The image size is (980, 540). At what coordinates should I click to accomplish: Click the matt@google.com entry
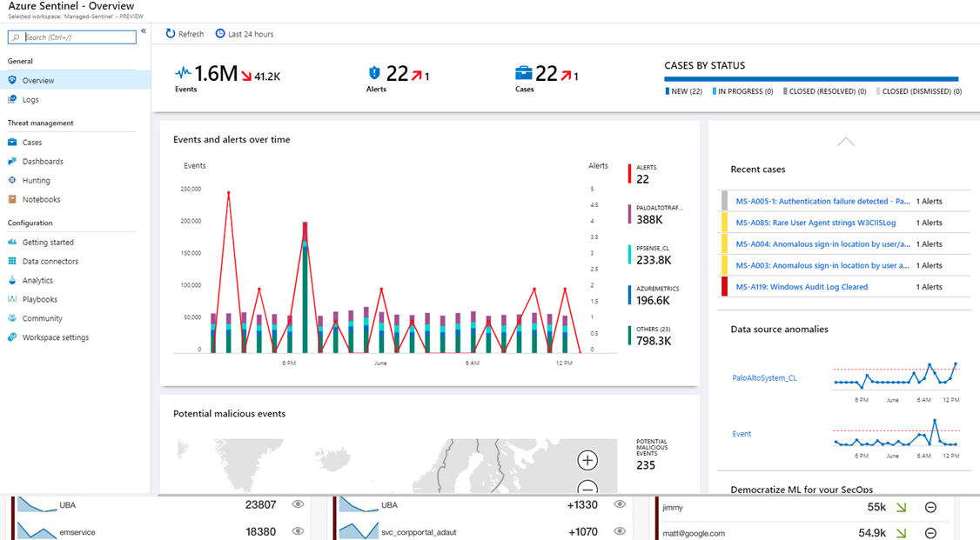(694, 533)
